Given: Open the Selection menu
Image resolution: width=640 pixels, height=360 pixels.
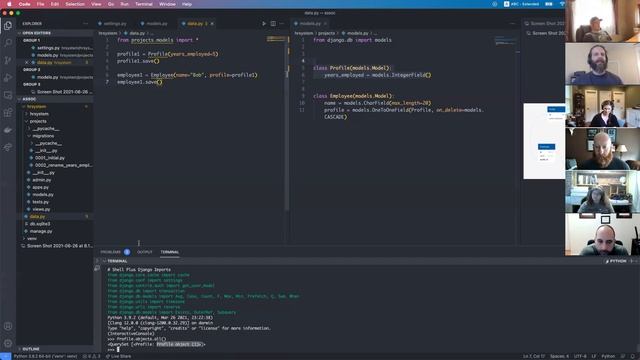Looking at the screenshot, I should pos(75,4).
